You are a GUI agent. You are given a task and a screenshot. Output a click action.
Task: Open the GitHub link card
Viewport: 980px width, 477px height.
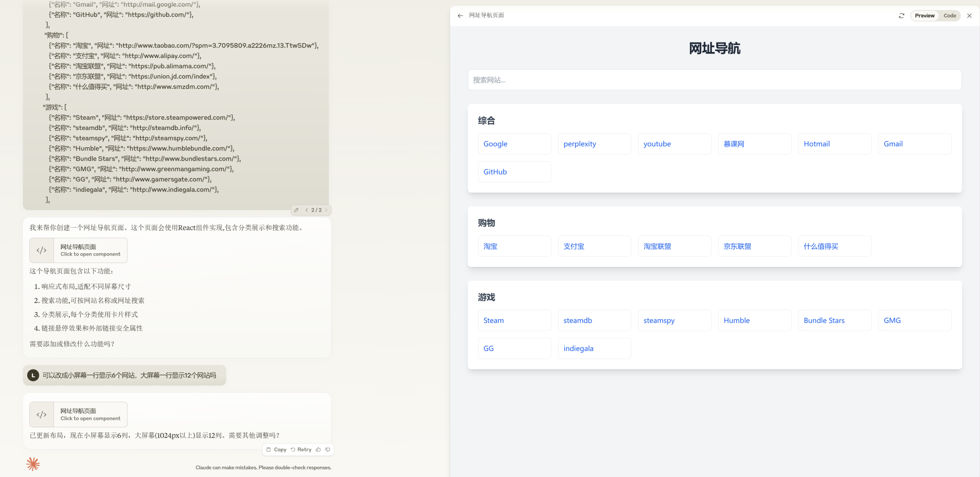coord(514,172)
